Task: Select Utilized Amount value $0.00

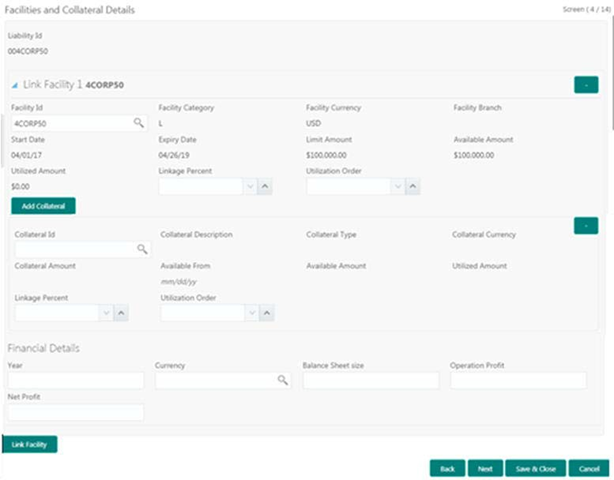Action: pyautogui.click(x=20, y=187)
